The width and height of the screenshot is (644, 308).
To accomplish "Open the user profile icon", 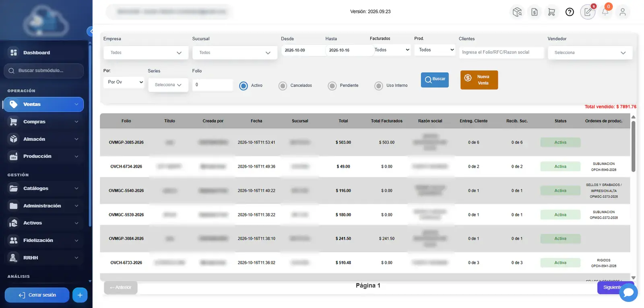I will (623, 12).
